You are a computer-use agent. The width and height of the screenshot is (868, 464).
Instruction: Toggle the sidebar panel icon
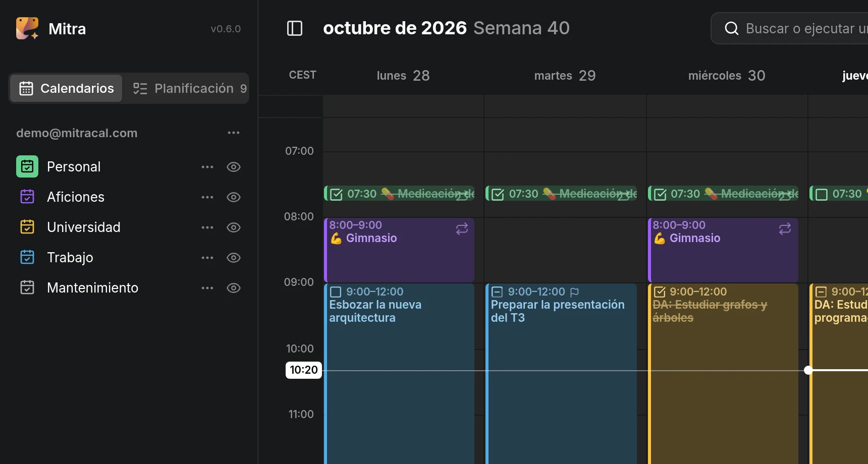295,28
